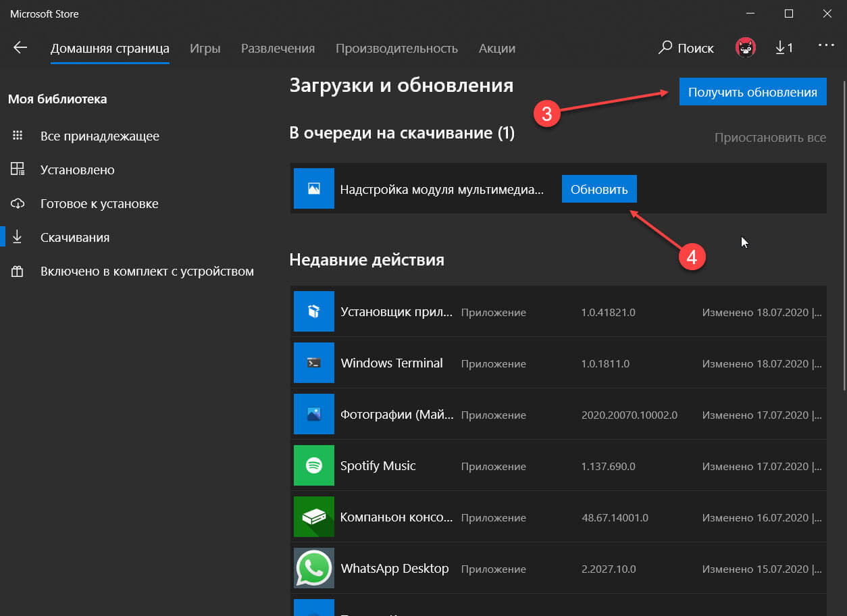The image size is (847, 616).
Task: Open the three-dot more menu
Action: [826, 45]
